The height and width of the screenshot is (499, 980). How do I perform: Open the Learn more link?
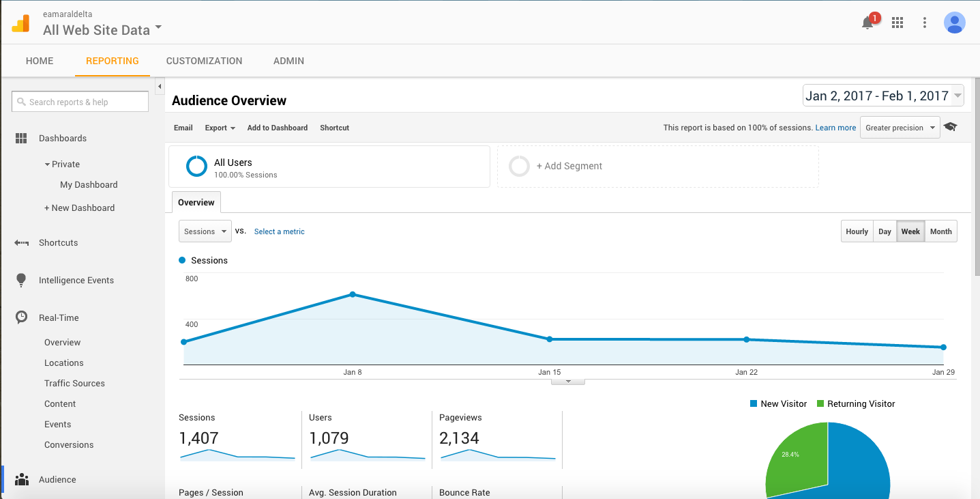(835, 128)
